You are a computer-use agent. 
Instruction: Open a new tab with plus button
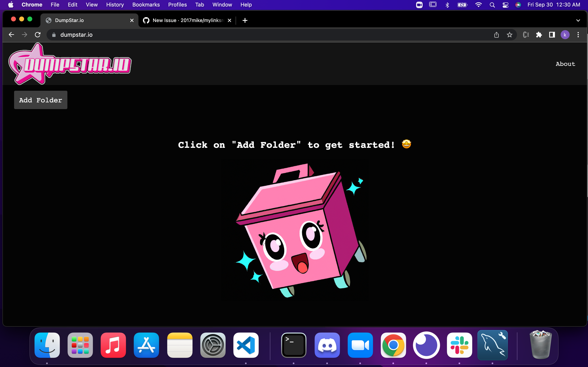click(x=245, y=20)
